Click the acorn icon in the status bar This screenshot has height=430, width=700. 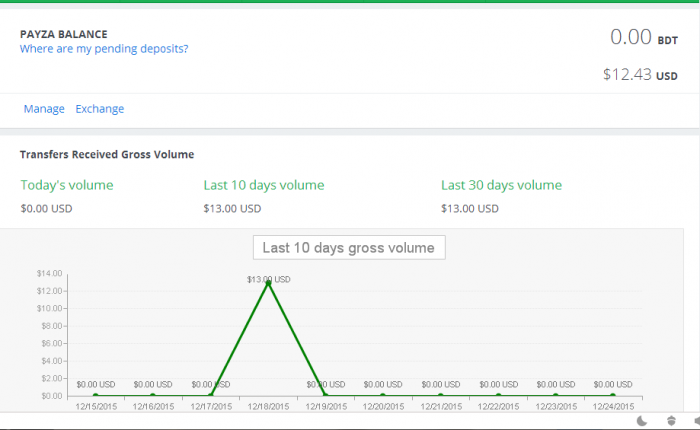click(671, 421)
